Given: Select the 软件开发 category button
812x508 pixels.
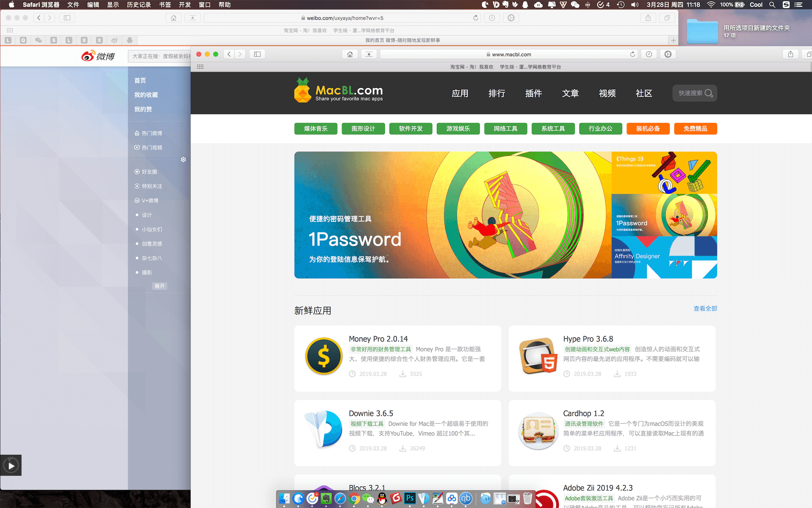Looking at the screenshot, I should [411, 129].
